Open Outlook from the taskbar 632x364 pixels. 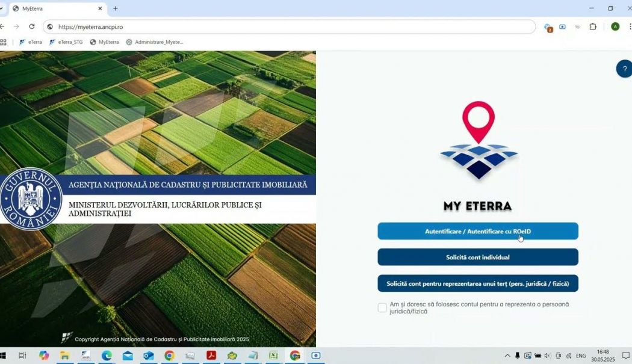[148, 356]
